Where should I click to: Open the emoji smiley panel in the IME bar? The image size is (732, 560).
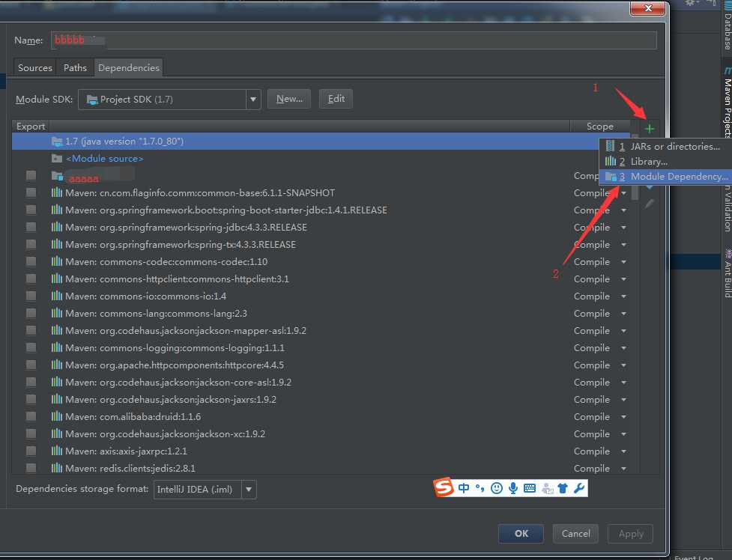click(497, 488)
